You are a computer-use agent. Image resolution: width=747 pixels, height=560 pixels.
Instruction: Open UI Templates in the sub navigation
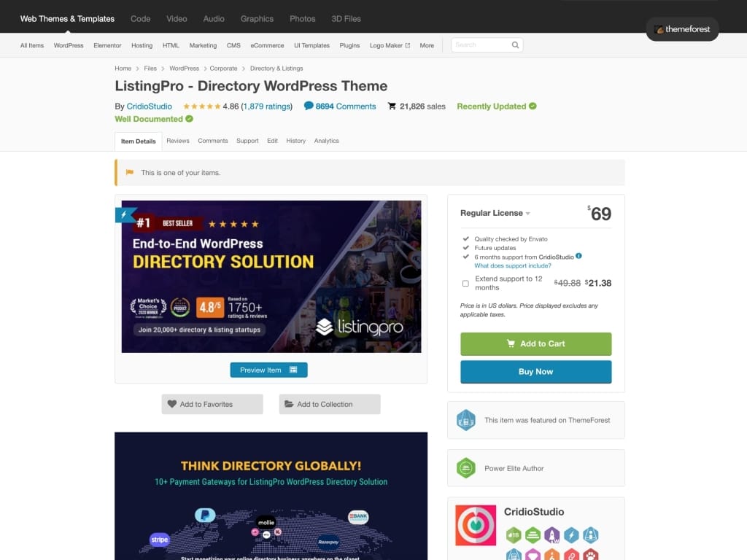(x=311, y=46)
